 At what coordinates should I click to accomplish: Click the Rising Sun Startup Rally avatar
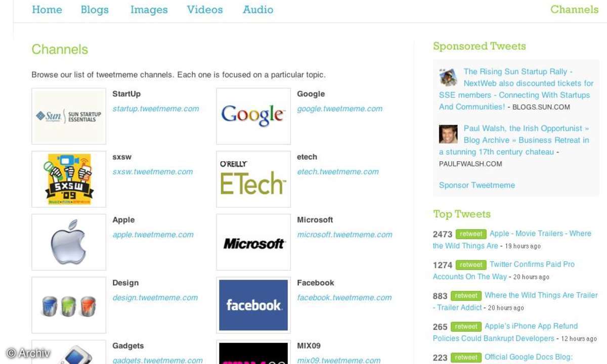[448, 77]
